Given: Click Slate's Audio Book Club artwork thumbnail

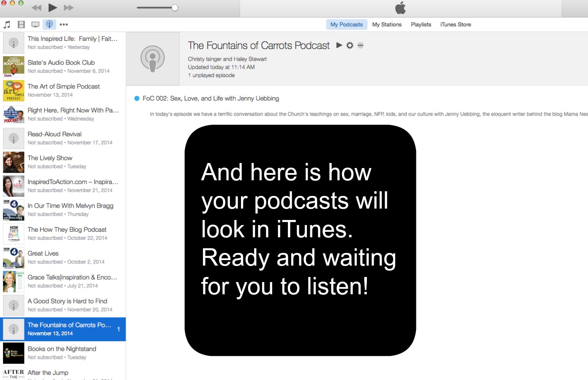Looking at the screenshot, I should (x=14, y=67).
